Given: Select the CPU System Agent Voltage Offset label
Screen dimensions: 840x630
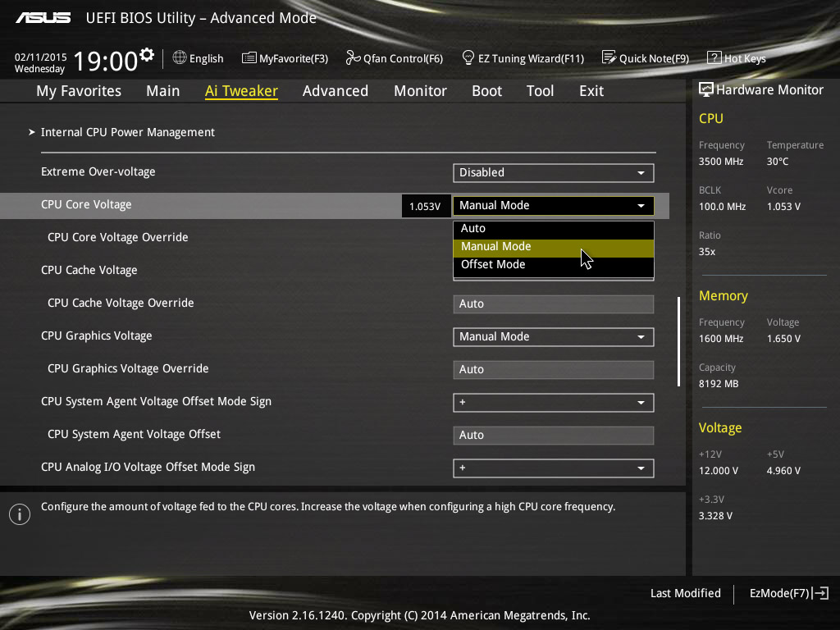Looking at the screenshot, I should [134, 435].
